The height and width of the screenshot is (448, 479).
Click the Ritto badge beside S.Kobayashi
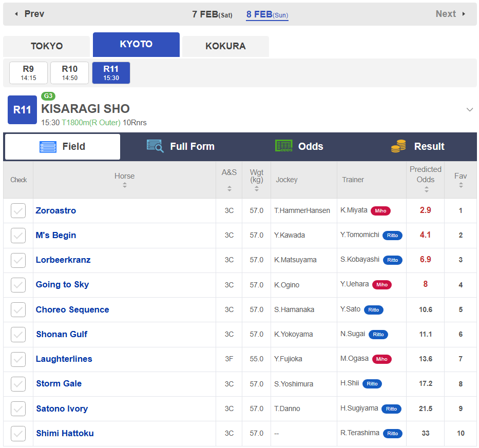(393, 260)
